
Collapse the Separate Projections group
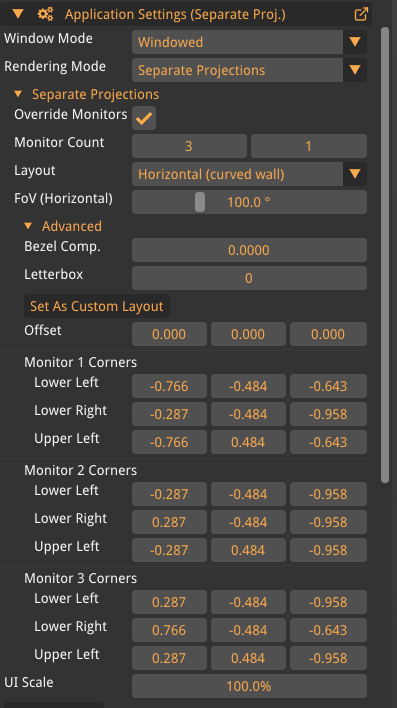[18, 94]
